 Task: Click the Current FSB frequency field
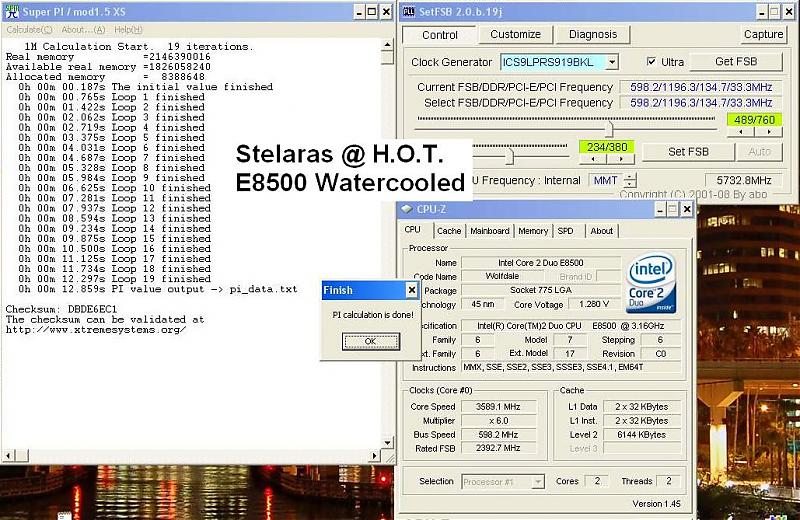701,87
